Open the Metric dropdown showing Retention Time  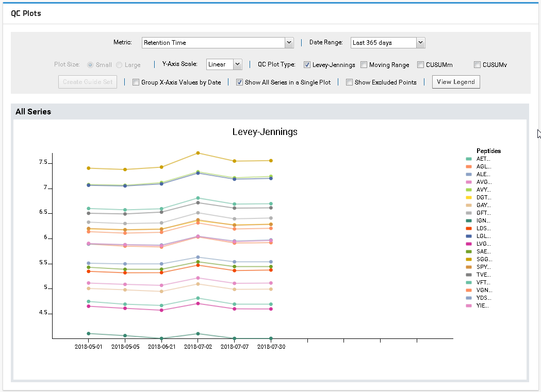pos(289,43)
